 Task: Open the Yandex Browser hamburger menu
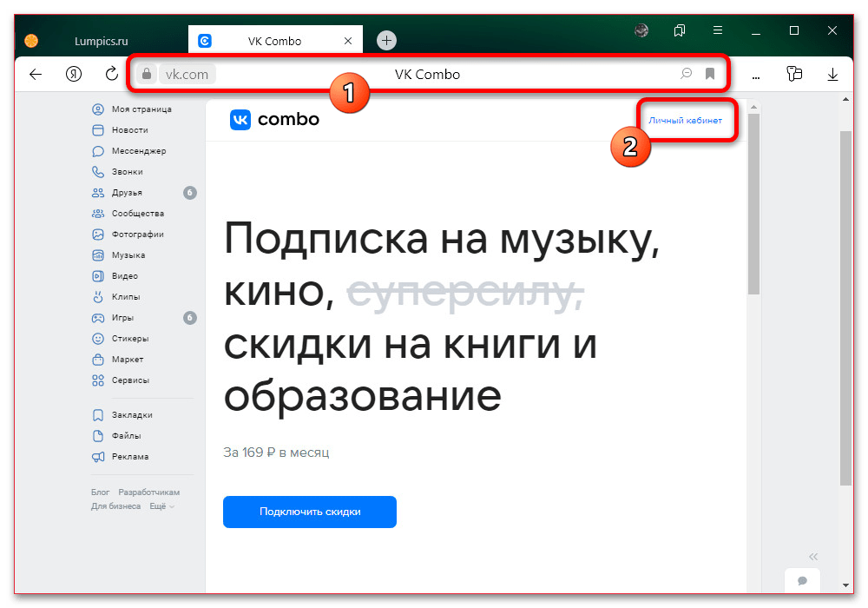point(718,30)
